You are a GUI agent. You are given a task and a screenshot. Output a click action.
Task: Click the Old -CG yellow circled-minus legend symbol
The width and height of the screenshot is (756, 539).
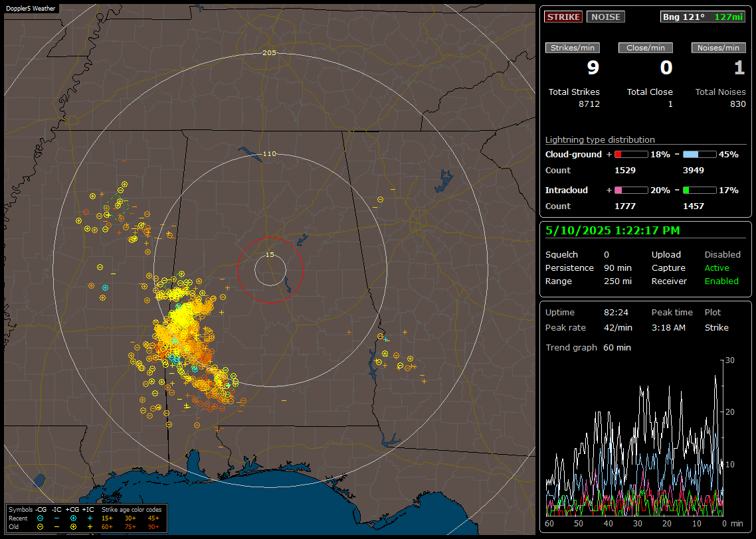pos(40,527)
